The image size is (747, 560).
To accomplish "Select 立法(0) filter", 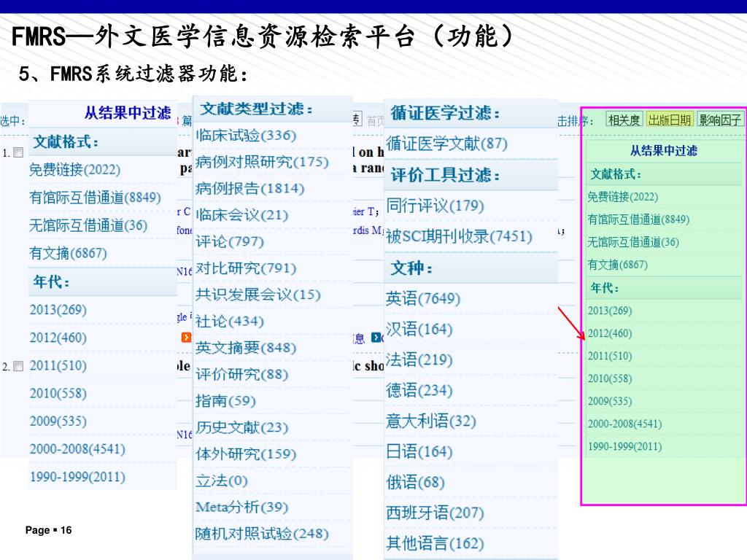I will point(222,481).
